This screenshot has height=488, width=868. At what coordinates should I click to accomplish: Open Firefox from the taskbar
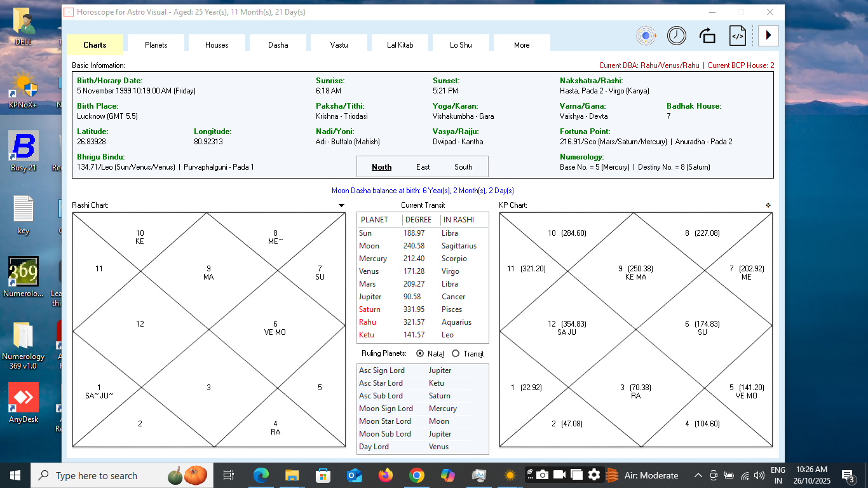click(386, 475)
